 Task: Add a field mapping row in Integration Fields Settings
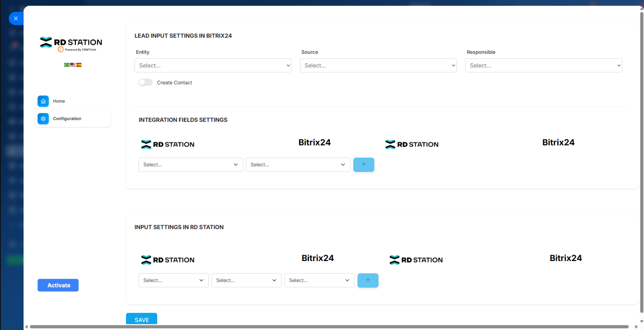(x=364, y=165)
